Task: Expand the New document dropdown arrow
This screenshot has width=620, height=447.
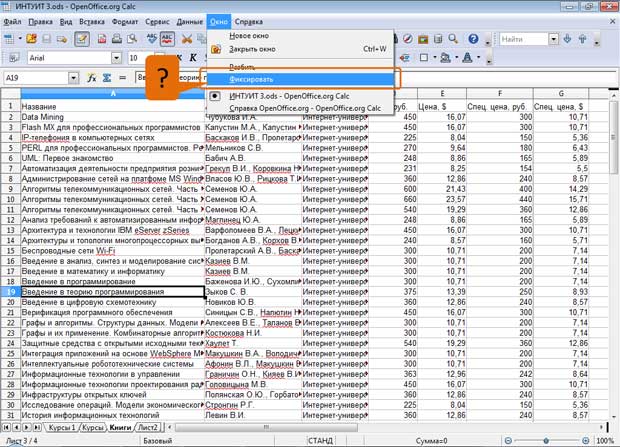Action: click(20, 39)
